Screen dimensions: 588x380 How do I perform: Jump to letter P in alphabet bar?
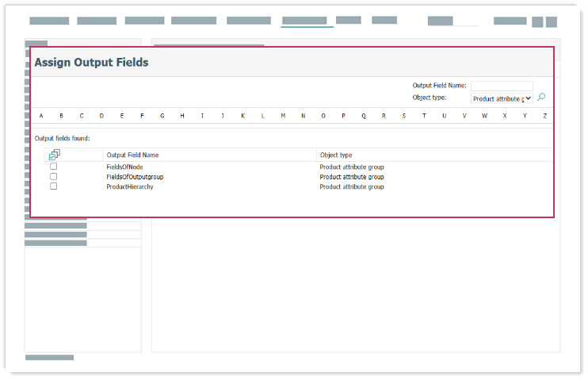[343, 117]
